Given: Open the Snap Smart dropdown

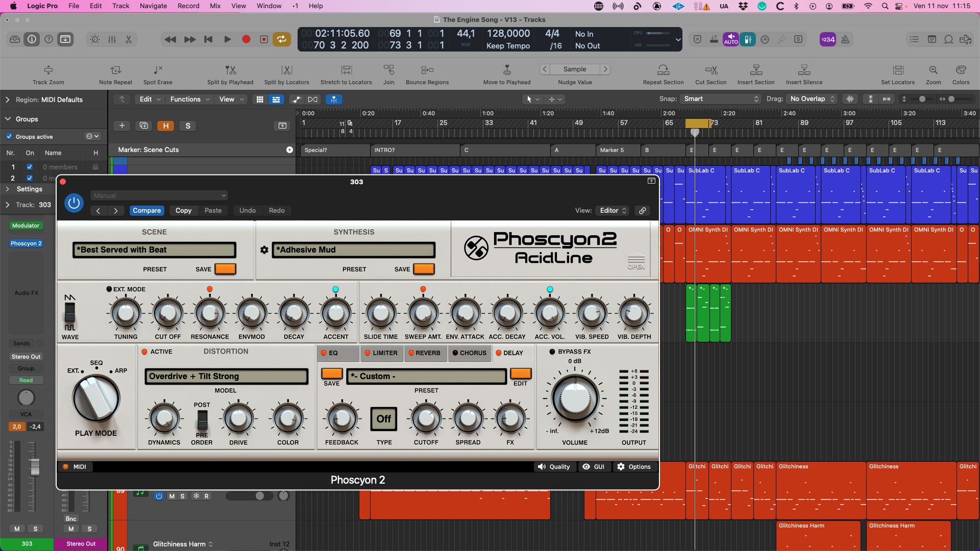Looking at the screenshot, I should [x=721, y=99].
